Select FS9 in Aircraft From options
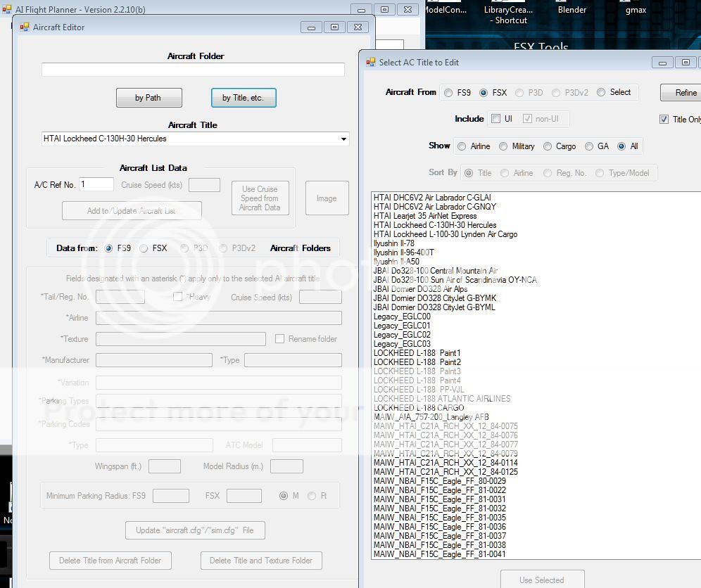 [448, 93]
